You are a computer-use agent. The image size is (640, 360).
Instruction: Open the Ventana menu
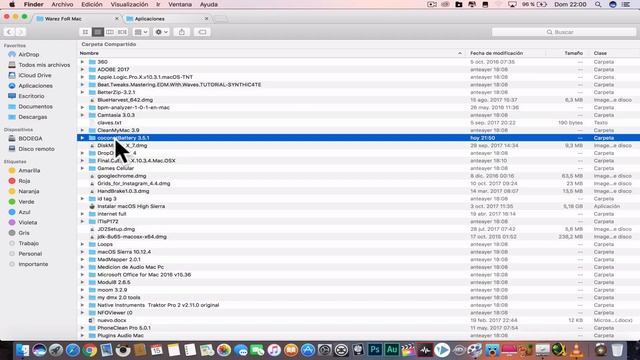click(180, 4)
